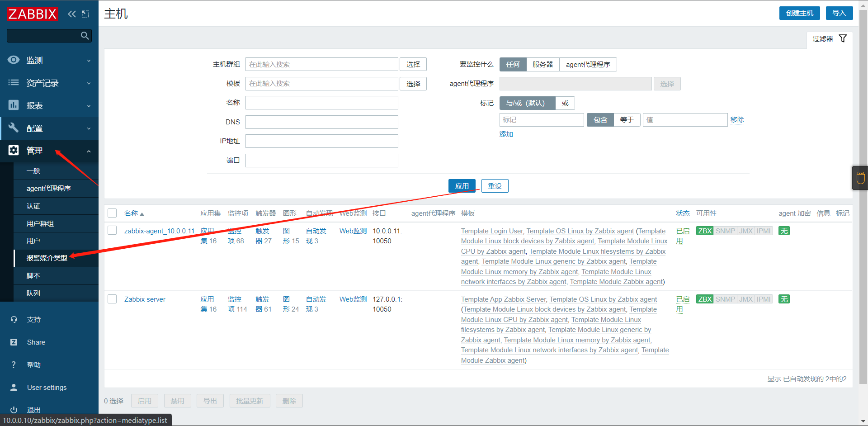Open 模板 search field
Screen dimensions: 868x426
pyautogui.click(x=322, y=84)
